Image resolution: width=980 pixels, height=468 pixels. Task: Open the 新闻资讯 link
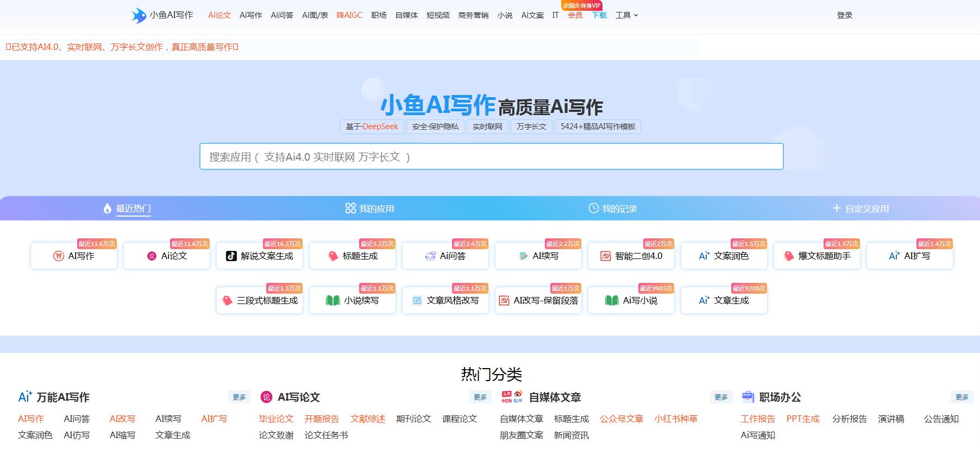[571, 435]
